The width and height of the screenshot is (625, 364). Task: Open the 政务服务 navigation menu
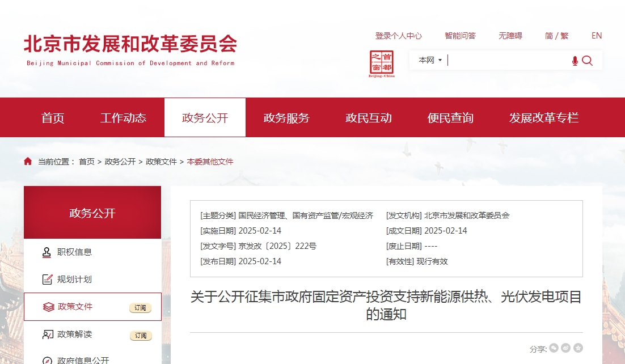pos(286,118)
